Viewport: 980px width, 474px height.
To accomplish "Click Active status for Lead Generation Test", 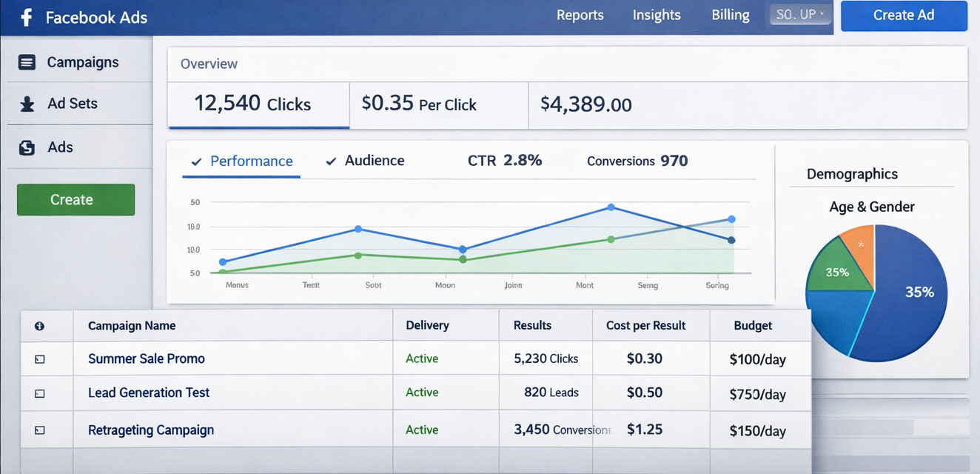I will coord(422,393).
